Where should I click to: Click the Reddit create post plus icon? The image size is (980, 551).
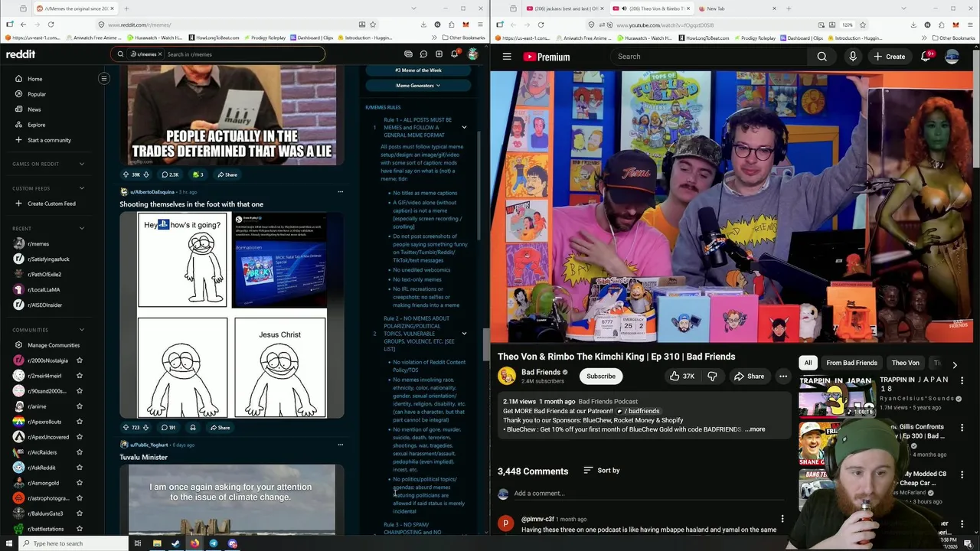pyautogui.click(x=439, y=54)
